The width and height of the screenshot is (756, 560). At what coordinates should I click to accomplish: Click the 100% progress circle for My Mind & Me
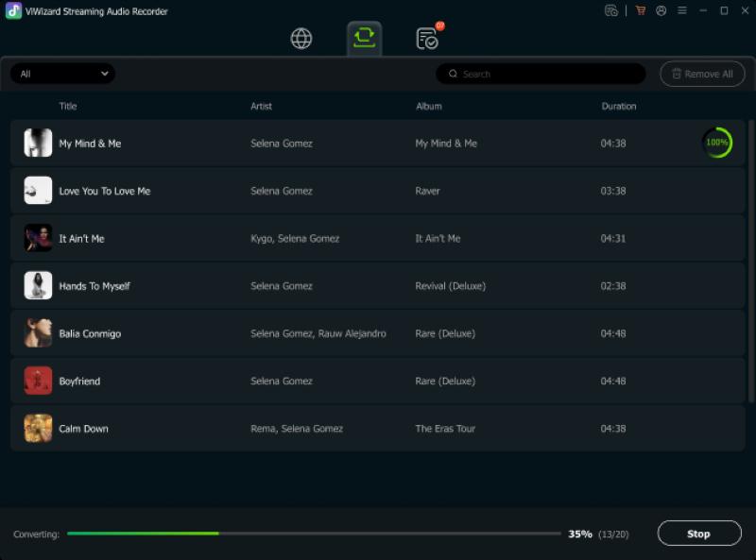coord(717,143)
